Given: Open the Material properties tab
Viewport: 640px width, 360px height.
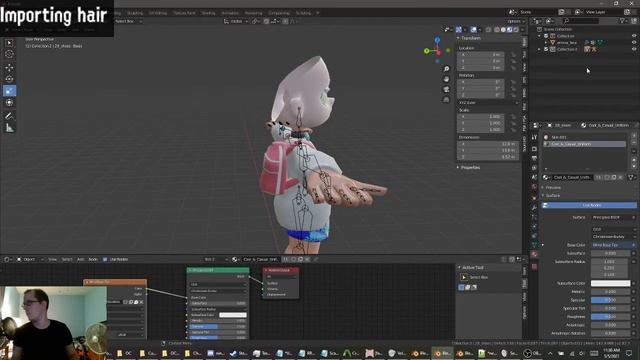Looking at the screenshot, I should tap(534, 254).
